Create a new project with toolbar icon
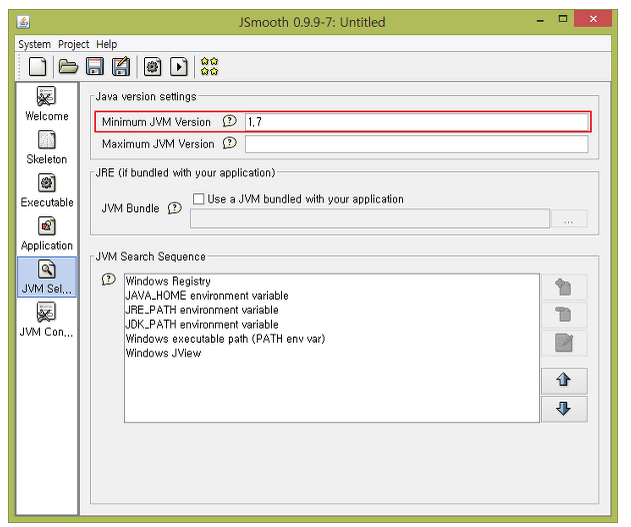The image size is (631, 527). (38, 66)
